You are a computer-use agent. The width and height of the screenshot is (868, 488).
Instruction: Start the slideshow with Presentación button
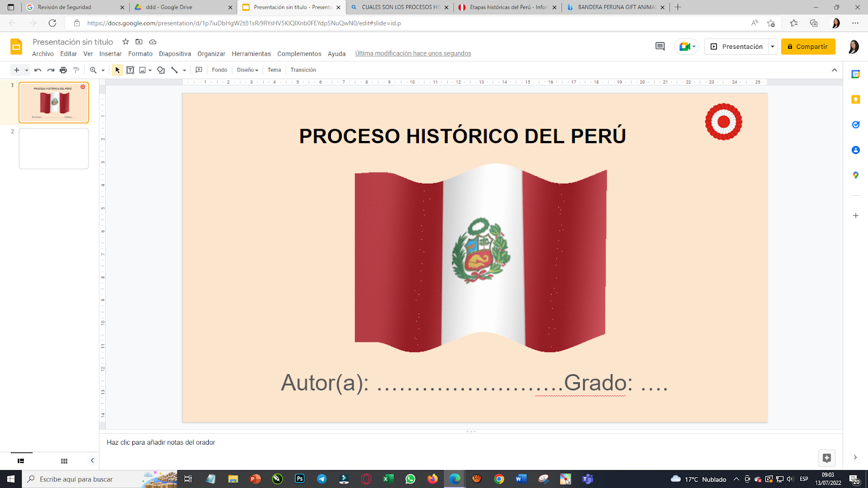[x=736, y=47]
